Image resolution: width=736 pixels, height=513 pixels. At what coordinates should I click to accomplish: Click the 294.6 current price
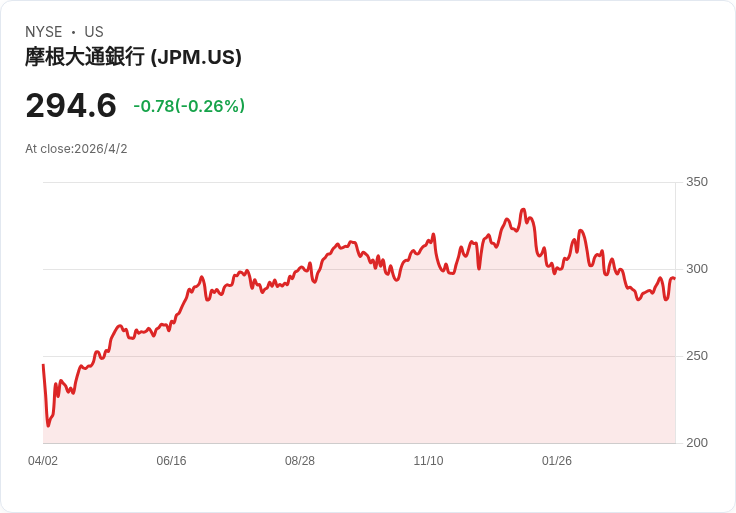coord(71,105)
